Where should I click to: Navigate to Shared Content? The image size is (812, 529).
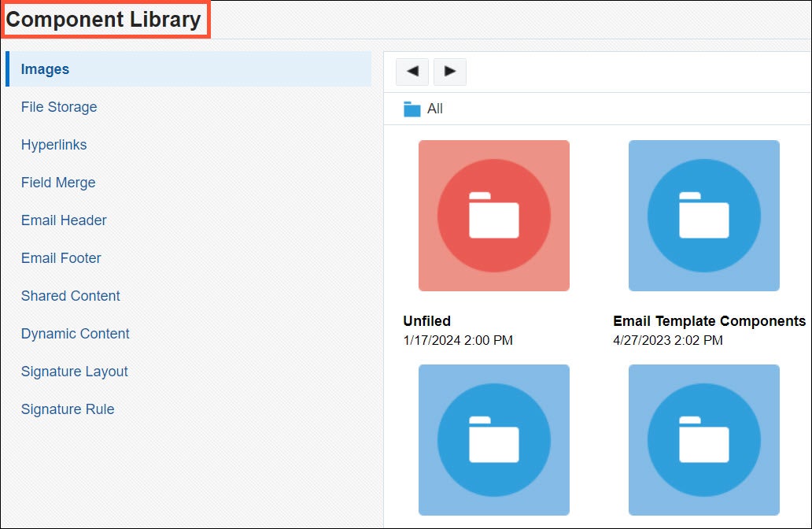click(71, 296)
